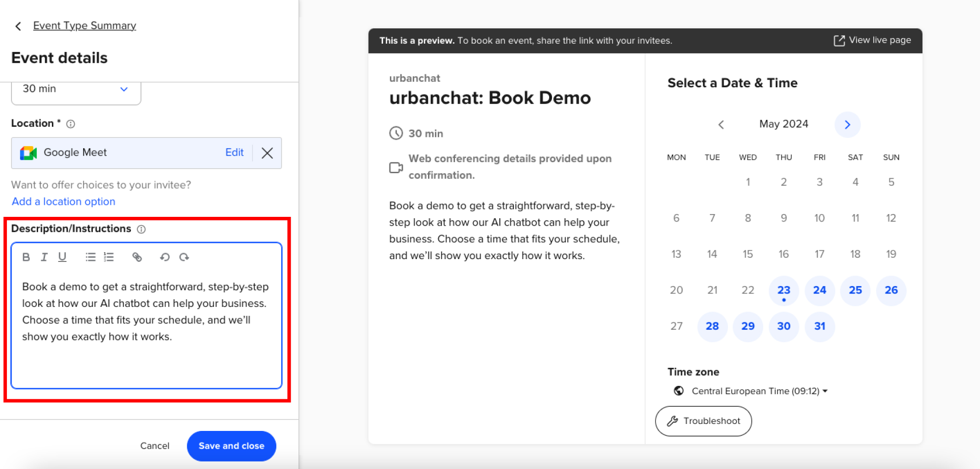Open View live page
The height and width of the screenshot is (469, 980).
point(872,40)
